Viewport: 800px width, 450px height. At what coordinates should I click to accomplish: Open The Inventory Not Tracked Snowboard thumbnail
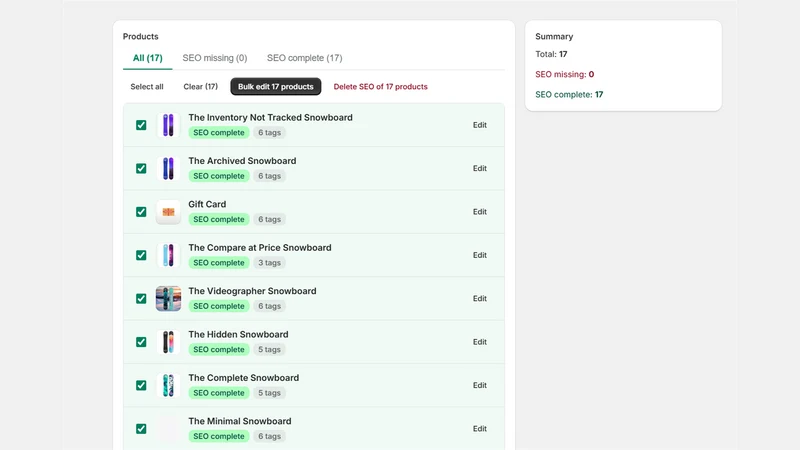coord(168,125)
